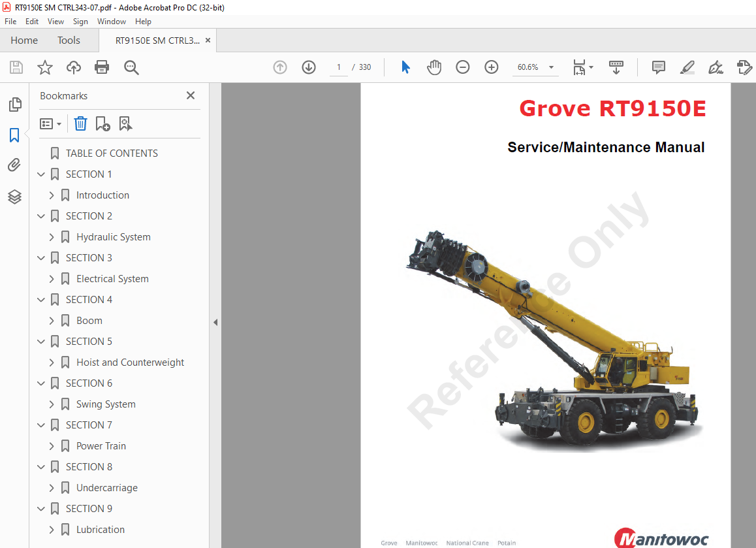Image resolution: width=756 pixels, height=548 pixels.
Task: Expand the Boom bookmark
Action: (52, 321)
